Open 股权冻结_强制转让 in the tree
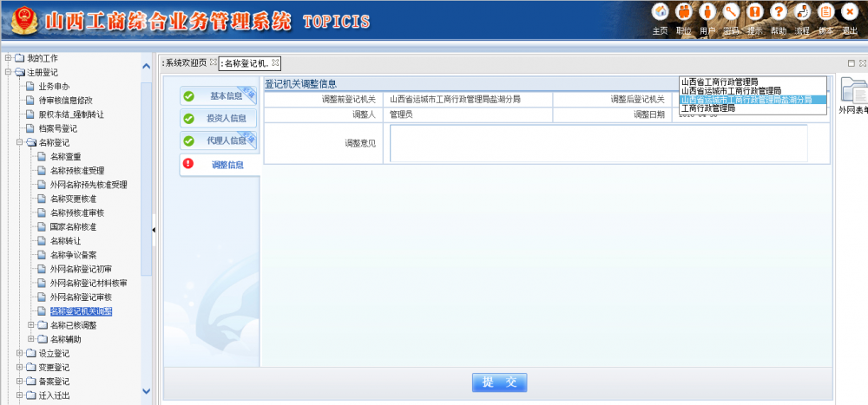 71,114
